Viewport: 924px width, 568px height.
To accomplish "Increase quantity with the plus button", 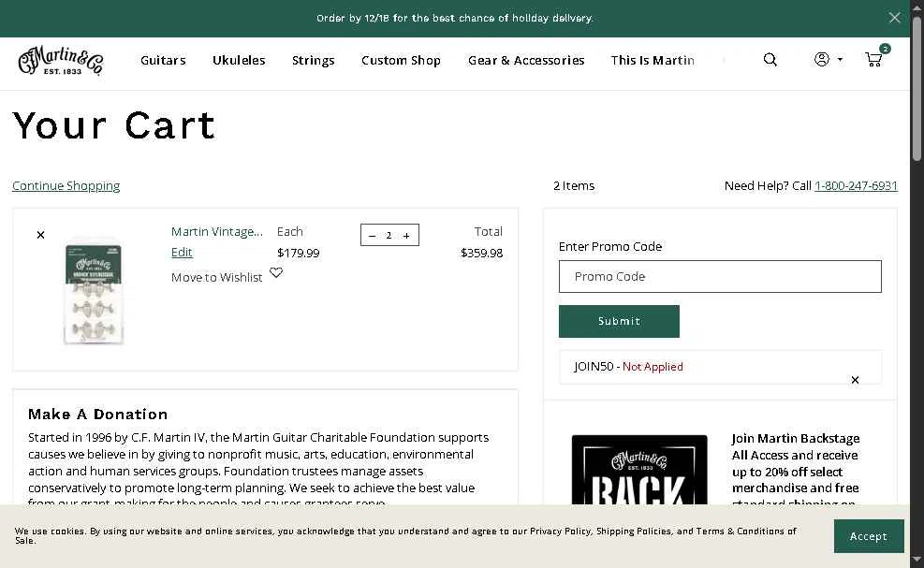I will coord(406,236).
